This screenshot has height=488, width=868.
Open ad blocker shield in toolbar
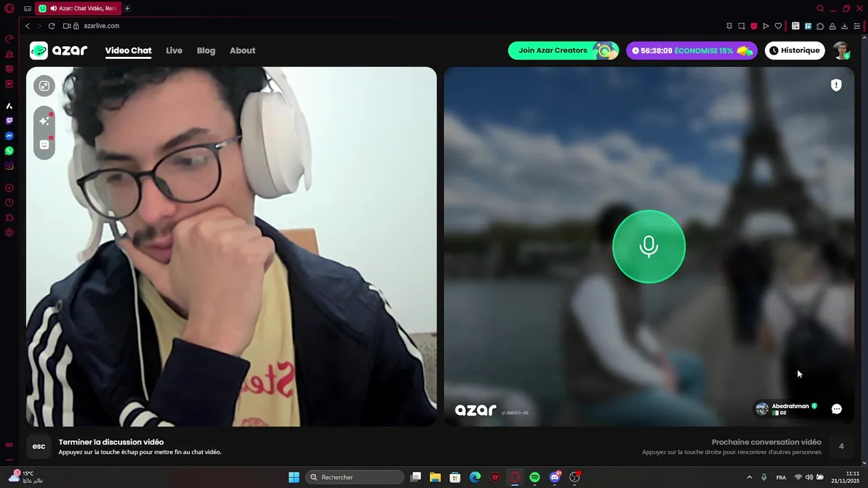tap(753, 26)
